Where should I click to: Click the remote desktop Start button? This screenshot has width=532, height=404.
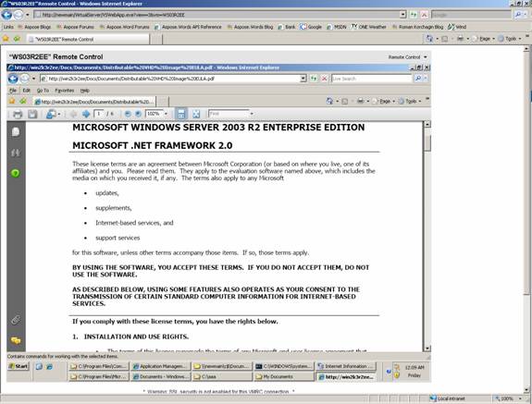pyautogui.click(x=19, y=366)
